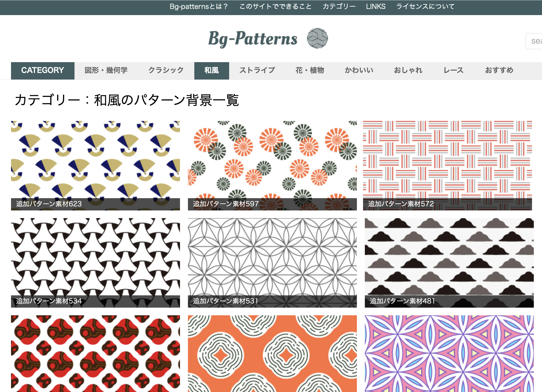Select the 図形・幾何学 category tab

click(x=106, y=71)
